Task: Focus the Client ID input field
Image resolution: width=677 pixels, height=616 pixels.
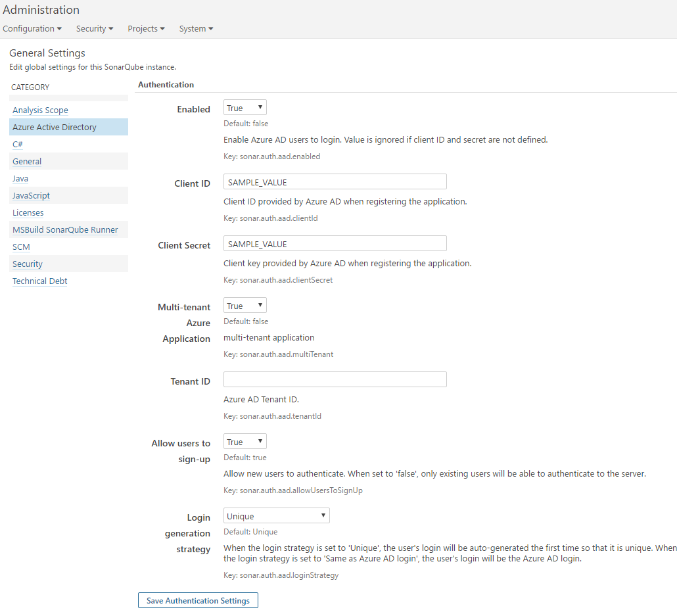Action: coord(335,182)
